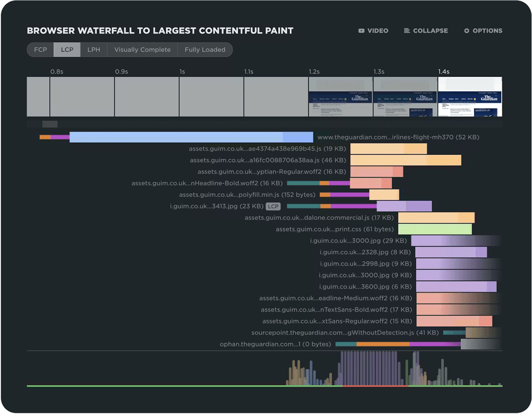
Task: Click the 1.2s filmstrip thumbnail
Action: [341, 97]
